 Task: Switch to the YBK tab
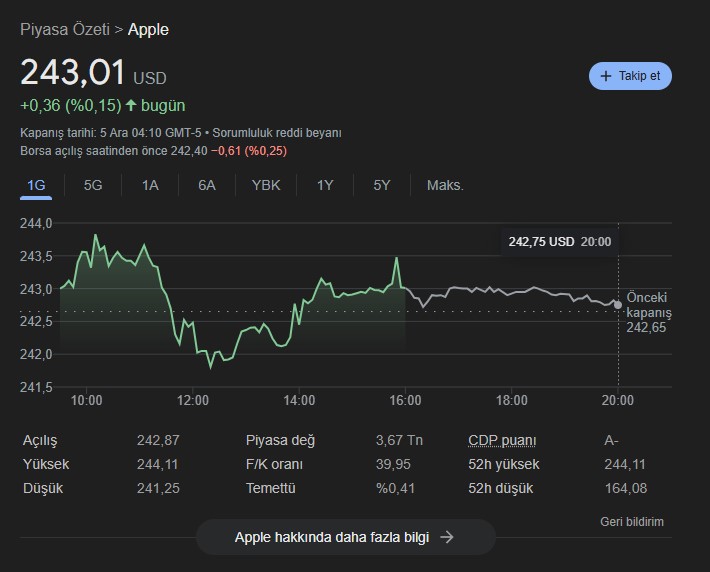coord(266,185)
